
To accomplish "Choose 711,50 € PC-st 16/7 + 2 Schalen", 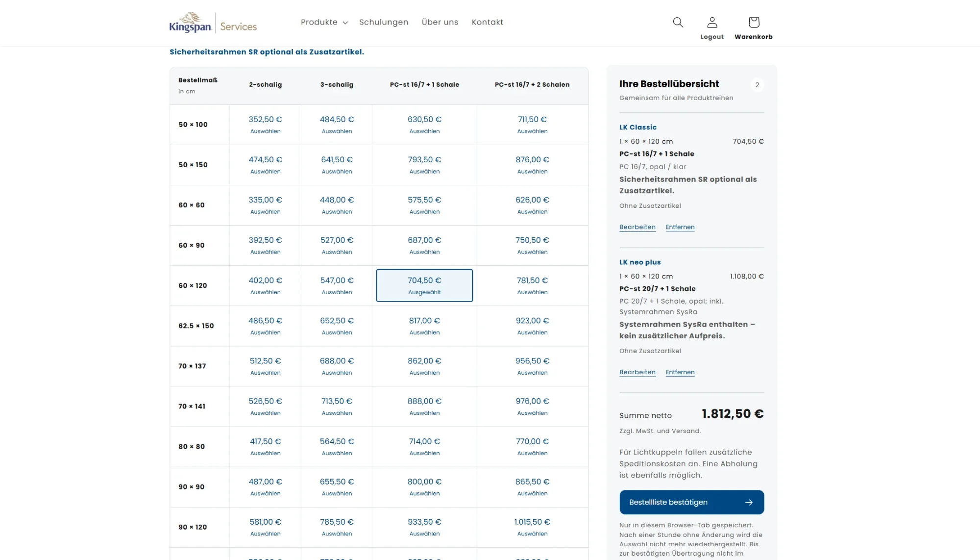I will click(x=532, y=125).
